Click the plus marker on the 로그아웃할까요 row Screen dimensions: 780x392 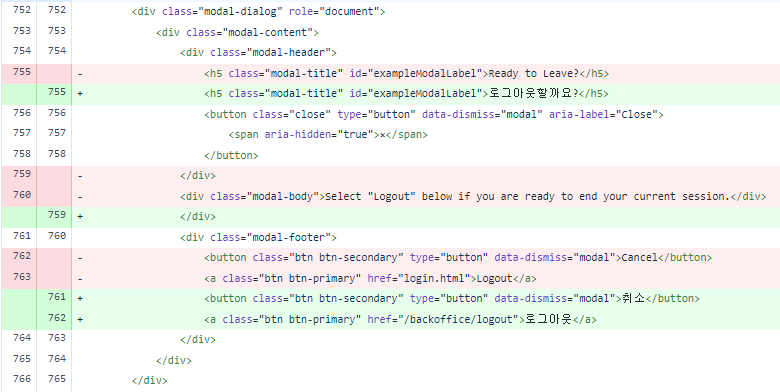tap(80, 94)
